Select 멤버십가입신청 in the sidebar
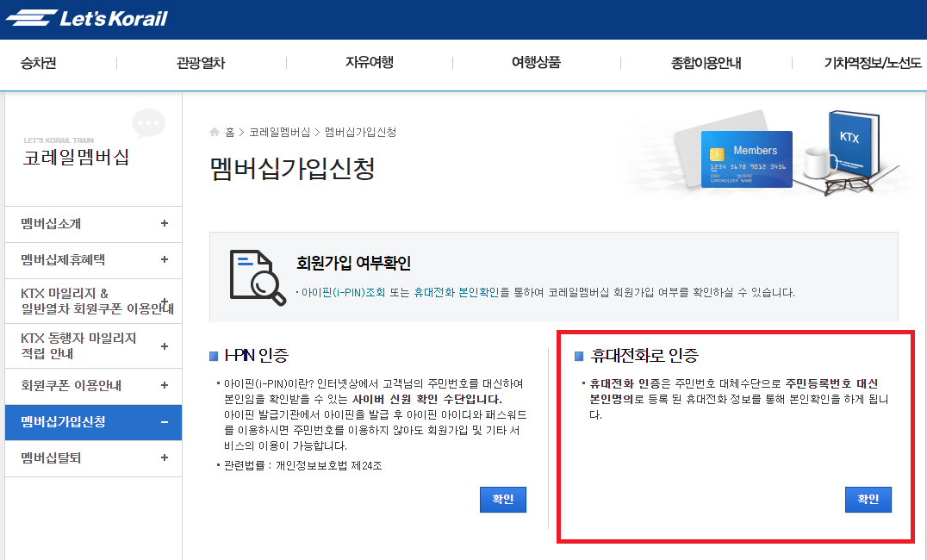Viewport: 927px width, 560px height. pyautogui.click(x=63, y=421)
